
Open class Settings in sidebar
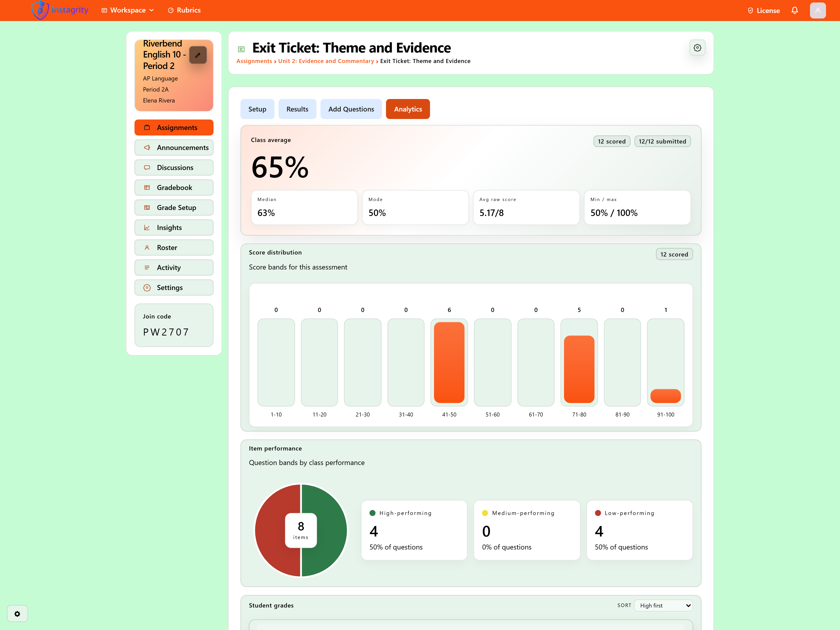click(x=174, y=287)
